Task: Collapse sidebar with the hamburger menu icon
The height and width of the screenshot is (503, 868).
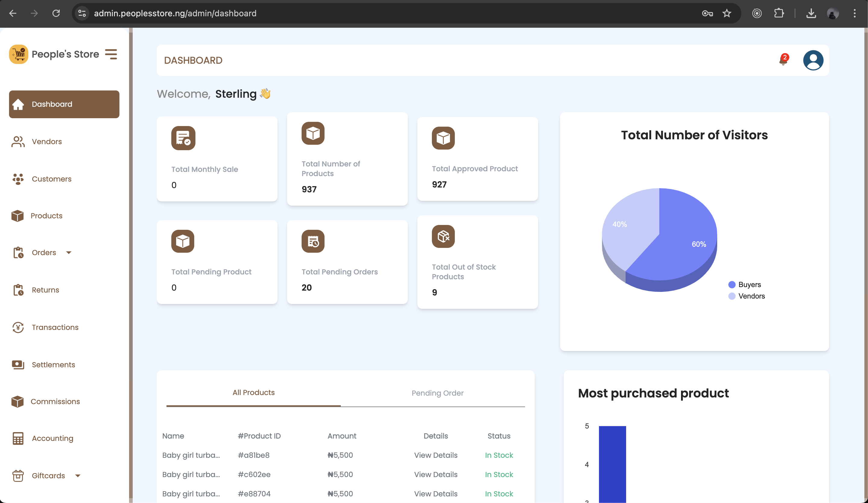Action: pyautogui.click(x=111, y=54)
